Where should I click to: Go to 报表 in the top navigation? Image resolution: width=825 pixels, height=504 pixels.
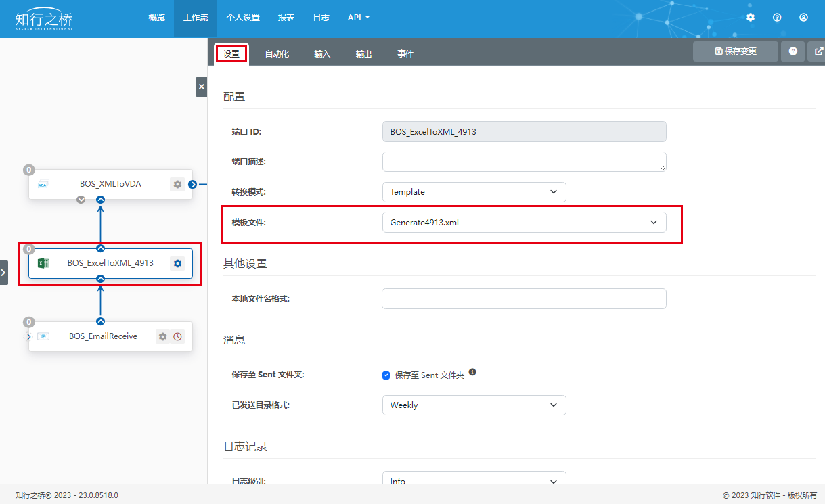pyautogui.click(x=286, y=18)
